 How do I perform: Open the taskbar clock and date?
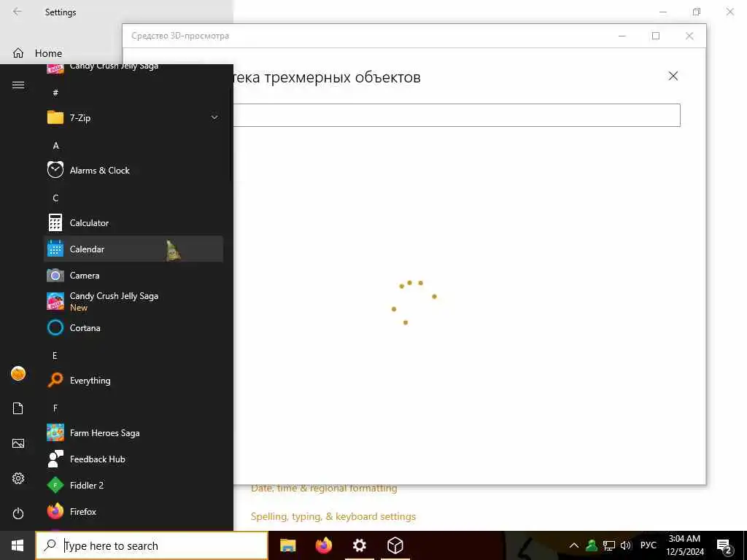coord(684,545)
